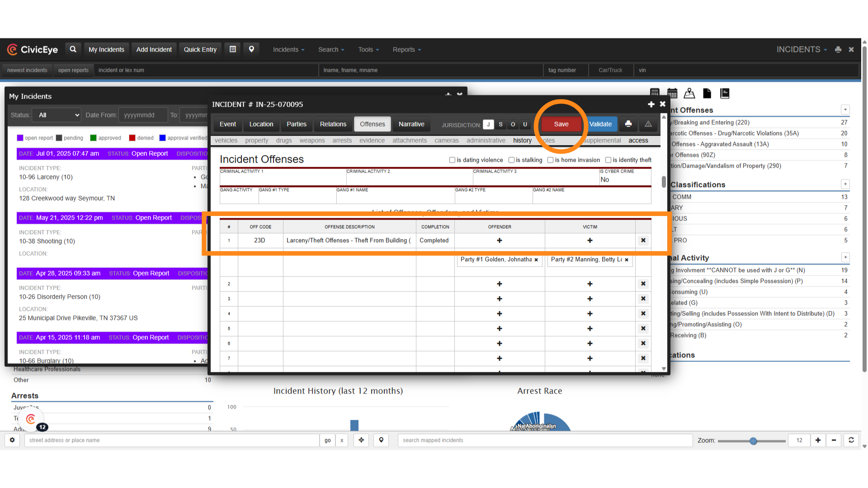Click the book icon in dashboard toolbar
The image size is (868, 488).
point(725,94)
